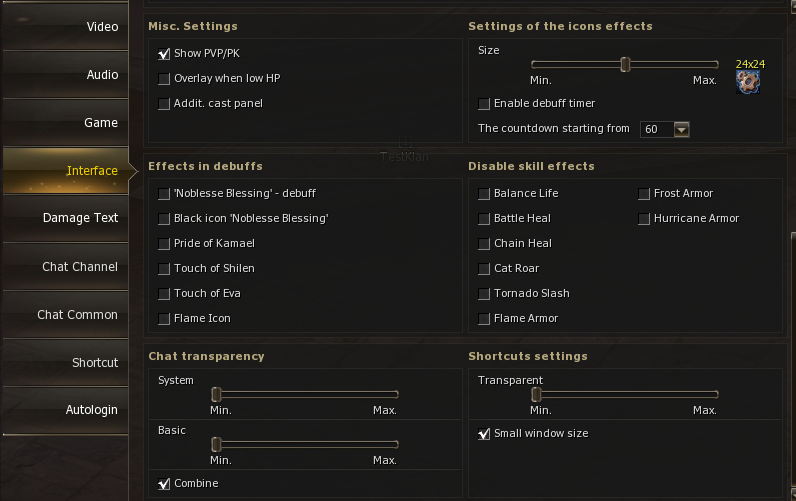Toggle the Small window size checkbox
This screenshot has width=796, height=501.
(x=484, y=434)
